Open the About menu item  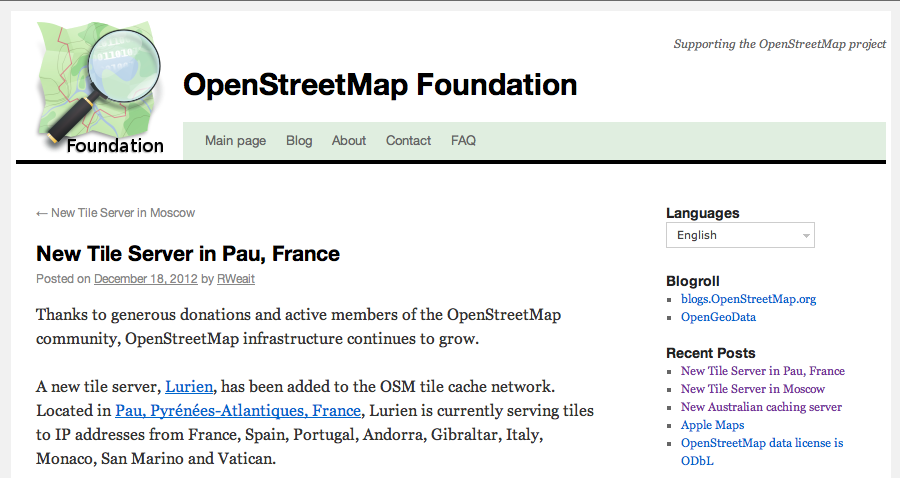coord(349,141)
